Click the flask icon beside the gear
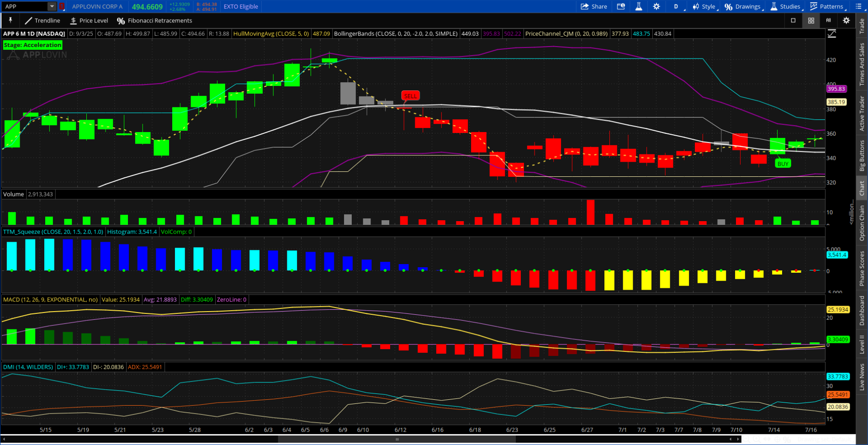868x445 pixels. (x=639, y=6)
